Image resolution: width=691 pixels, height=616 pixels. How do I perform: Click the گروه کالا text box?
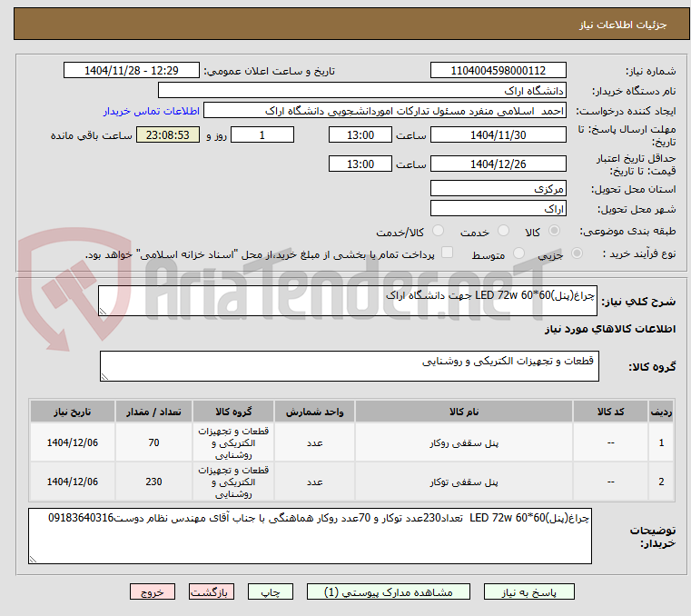pyautogui.click(x=349, y=366)
